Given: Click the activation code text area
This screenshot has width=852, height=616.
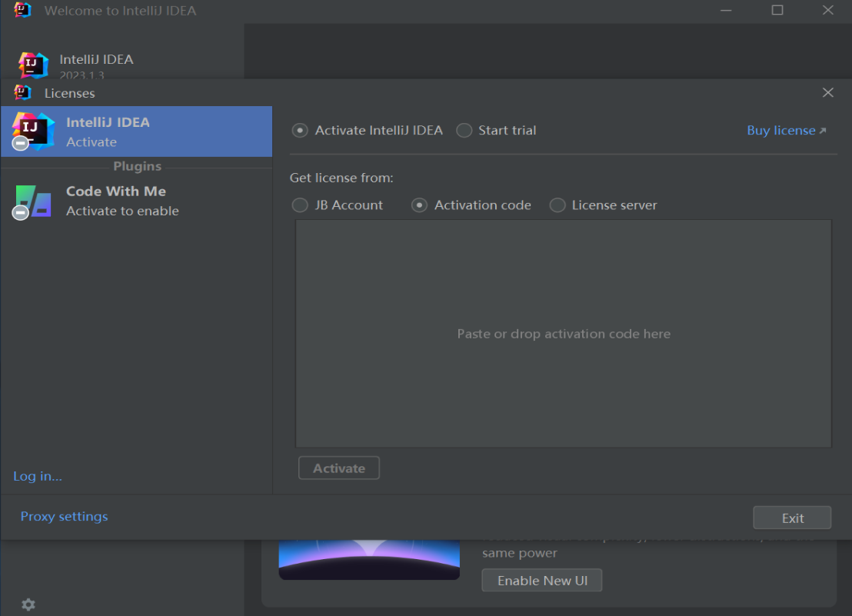Looking at the screenshot, I should click(563, 334).
